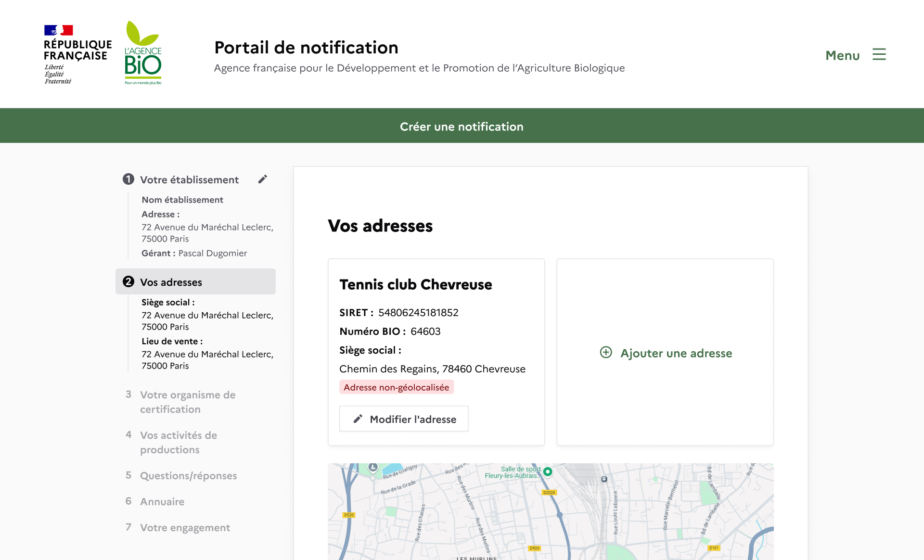Click the plus circle icon for adding address
924x560 pixels.
pos(606,353)
